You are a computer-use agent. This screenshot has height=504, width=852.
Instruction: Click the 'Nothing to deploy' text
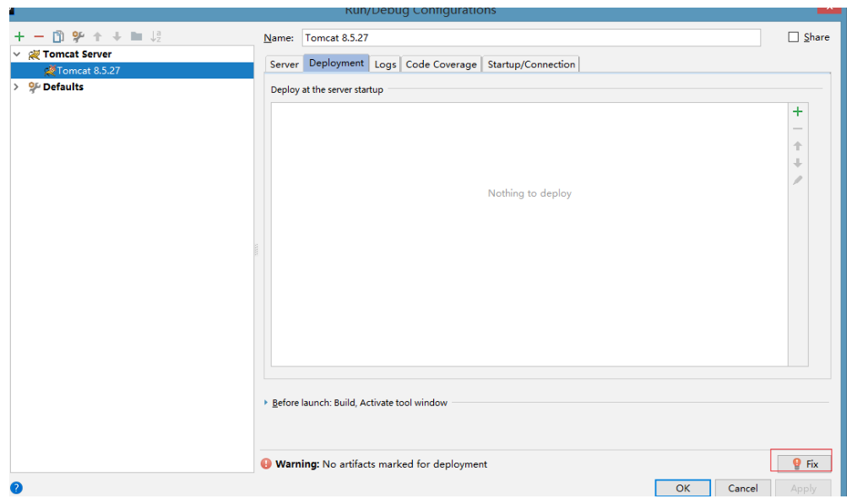point(529,193)
